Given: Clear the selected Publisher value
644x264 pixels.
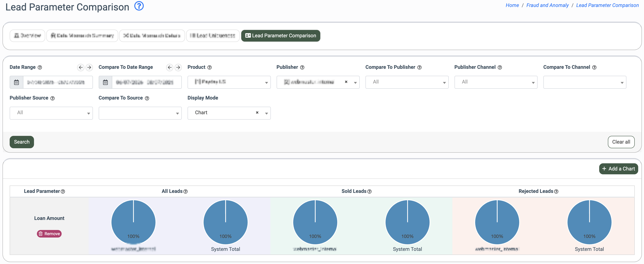Looking at the screenshot, I should point(346,82).
